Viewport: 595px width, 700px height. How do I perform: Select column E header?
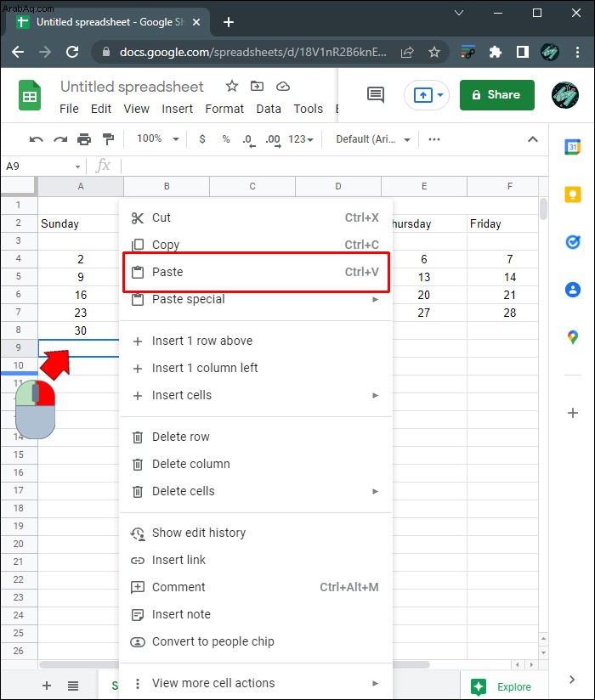pos(424,186)
